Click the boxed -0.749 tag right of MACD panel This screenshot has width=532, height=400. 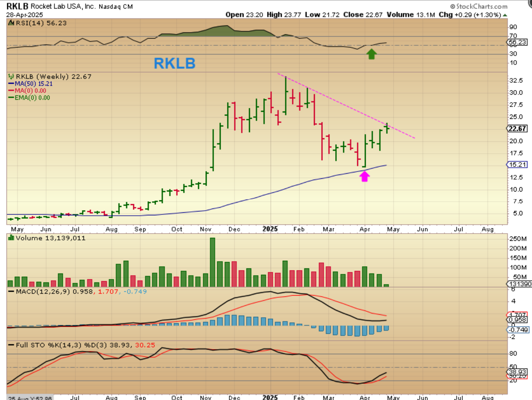[518, 330]
